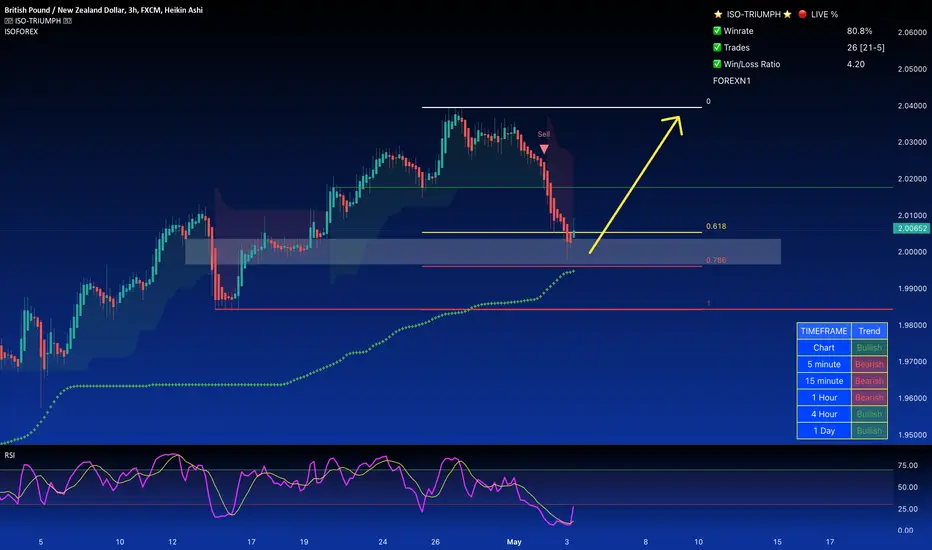Click the 19 label on the date axis
The image size is (932, 550).
(x=304, y=542)
